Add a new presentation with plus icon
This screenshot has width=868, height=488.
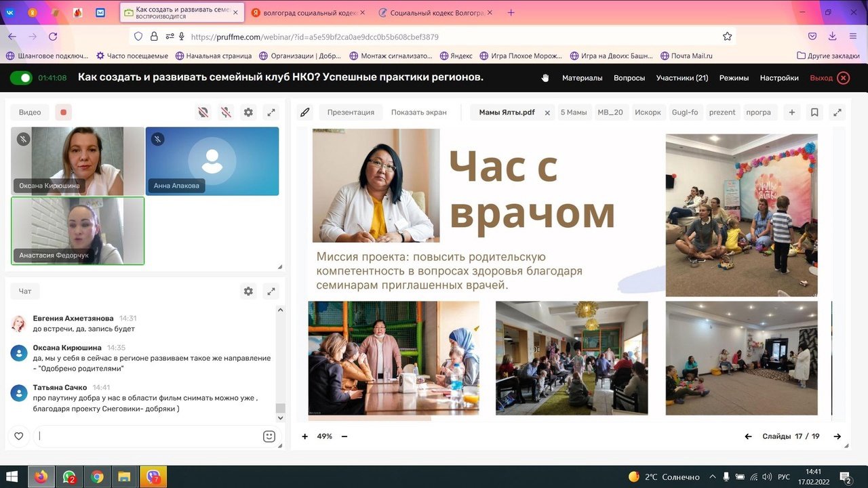click(x=791, y=113)
